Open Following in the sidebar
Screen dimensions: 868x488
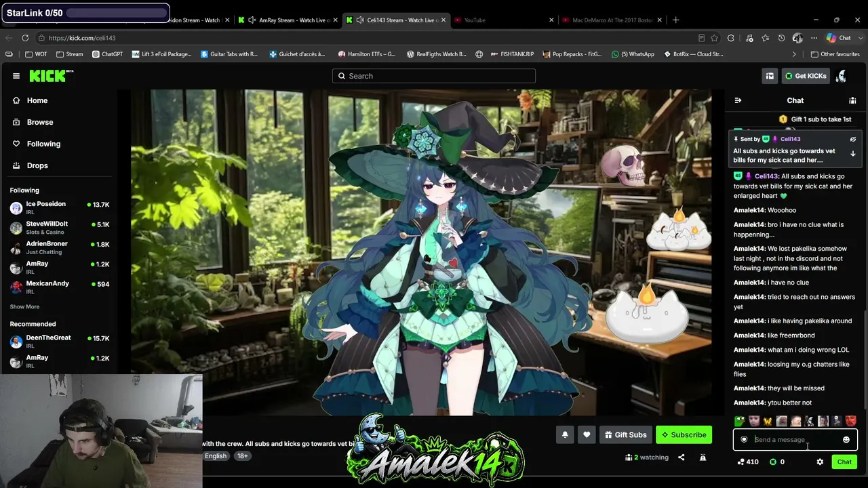(43, 144)
